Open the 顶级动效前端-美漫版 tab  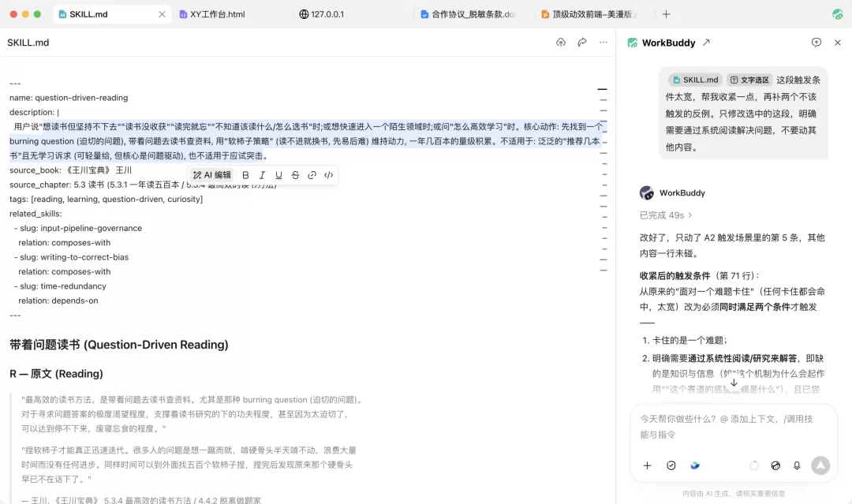click(x=589, y=14)
